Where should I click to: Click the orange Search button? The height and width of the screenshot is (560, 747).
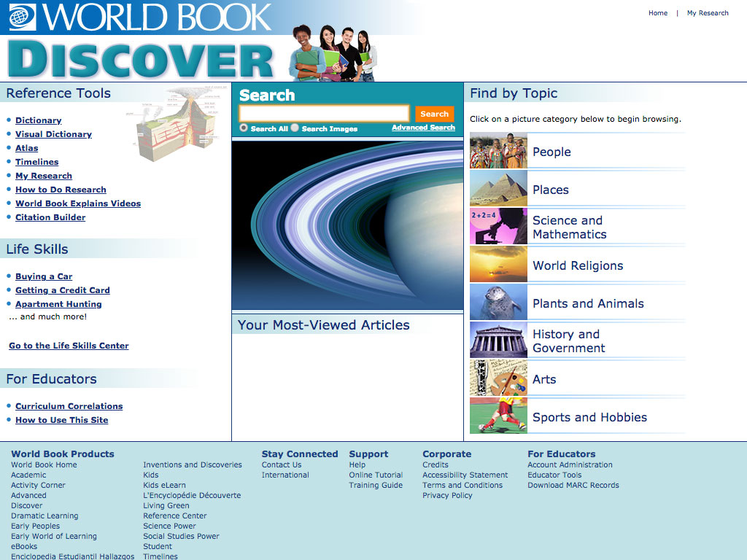[434, 114]
